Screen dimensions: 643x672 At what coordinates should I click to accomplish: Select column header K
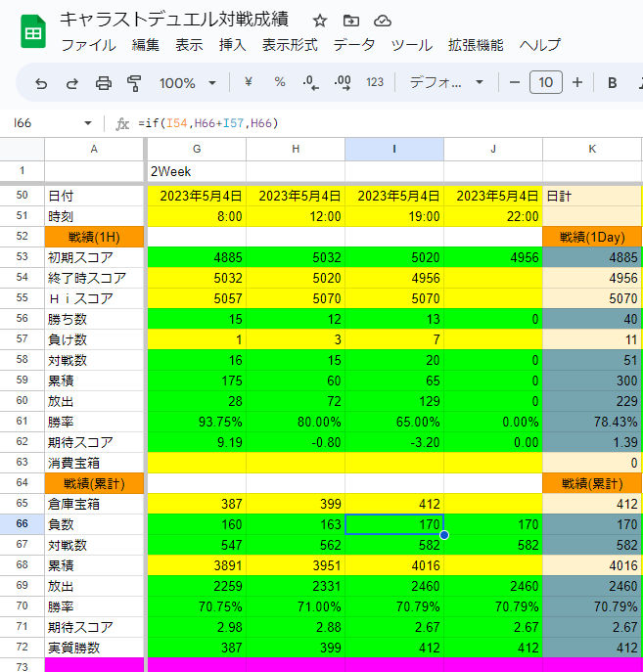[x=592, y=149]
